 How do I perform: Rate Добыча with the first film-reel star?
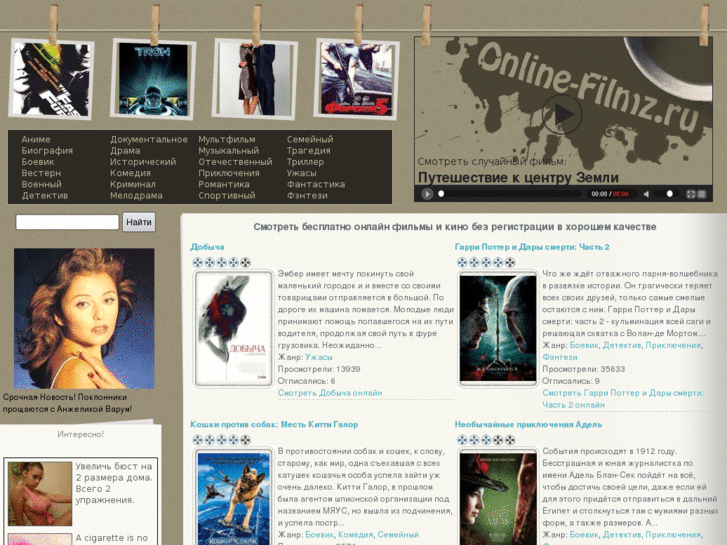198,263
